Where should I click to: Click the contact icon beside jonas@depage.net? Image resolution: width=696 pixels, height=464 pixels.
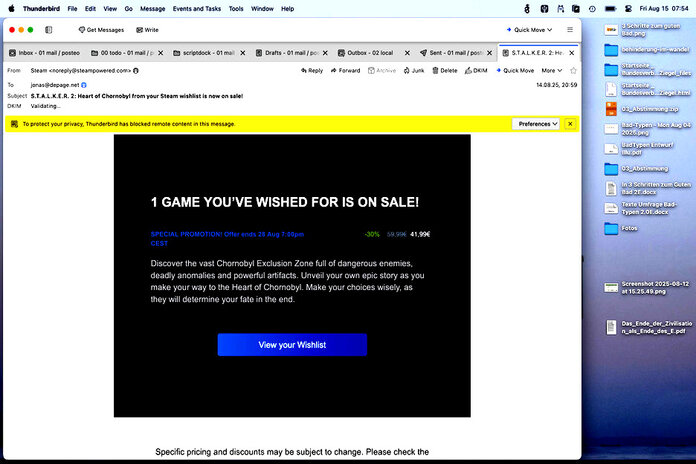tap(84, 85)
